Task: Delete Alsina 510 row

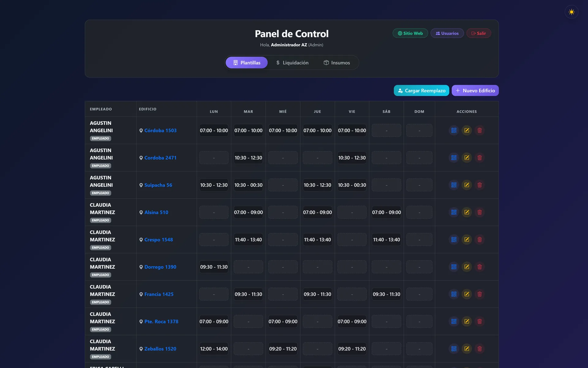Action: [480, 212]
